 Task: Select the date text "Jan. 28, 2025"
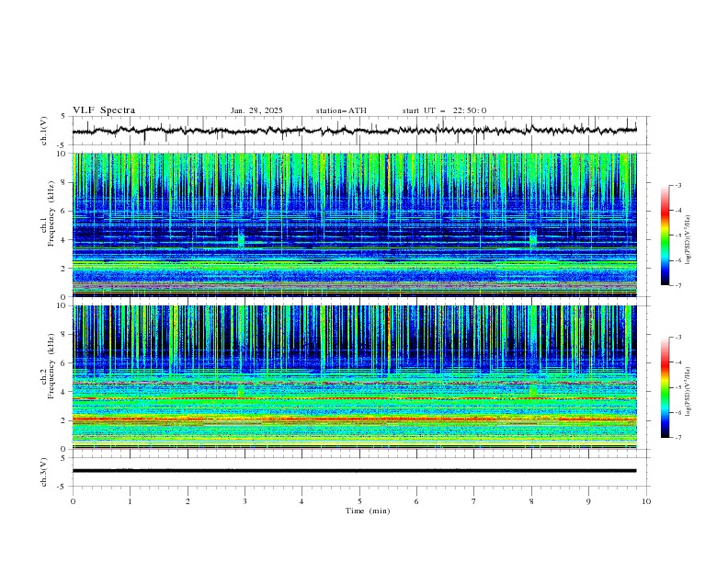point(256,110)
